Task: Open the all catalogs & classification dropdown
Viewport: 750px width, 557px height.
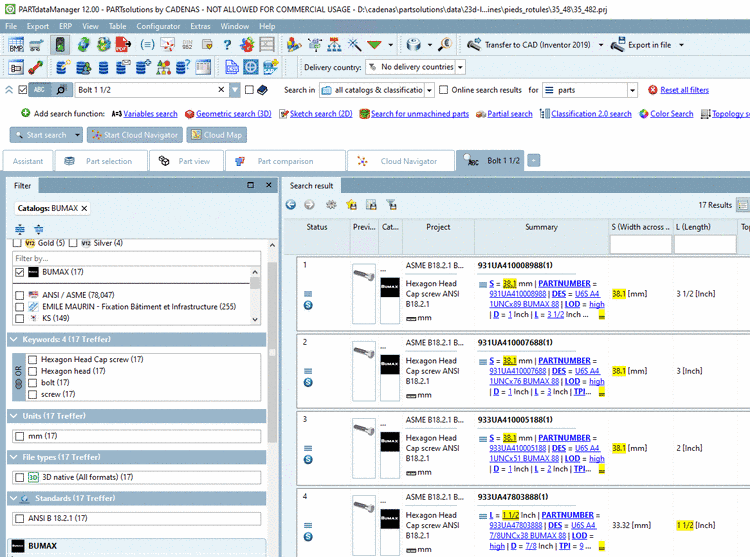Action: (430, 90)
